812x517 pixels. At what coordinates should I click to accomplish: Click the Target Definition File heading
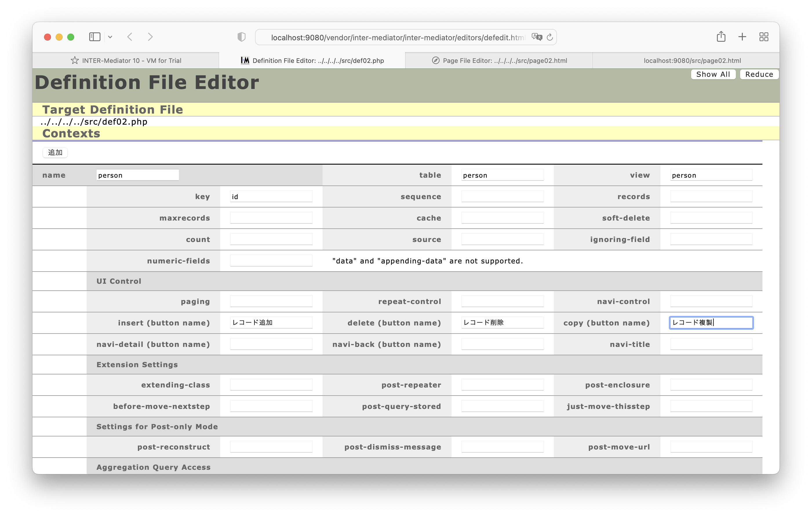pos(113,110)
